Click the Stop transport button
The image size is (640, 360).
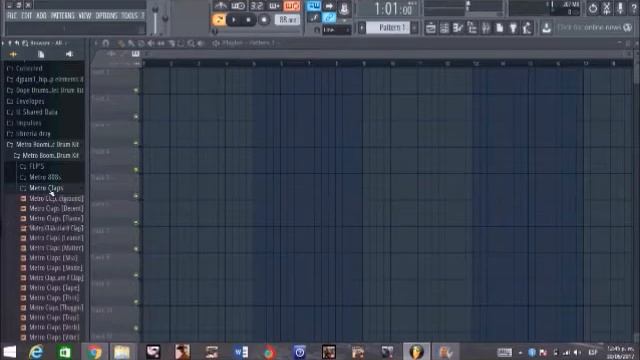pyautogui.click(x=248, y=20)
